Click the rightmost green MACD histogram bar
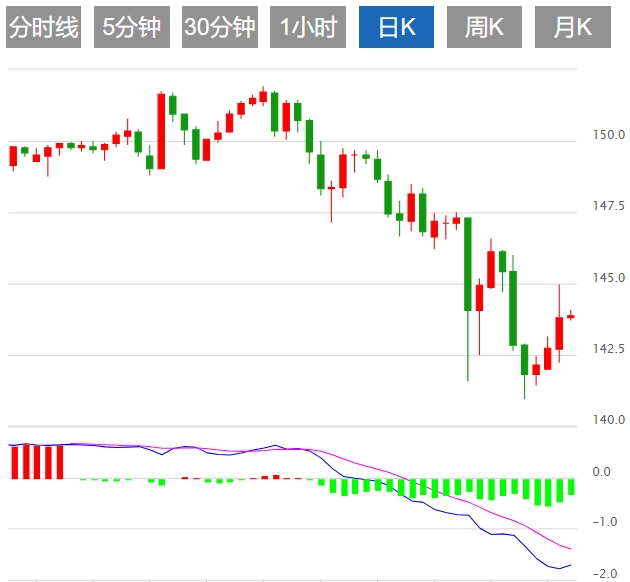This screenshot has width=630, height=582. pyautogui.click(x=571, y=487)
